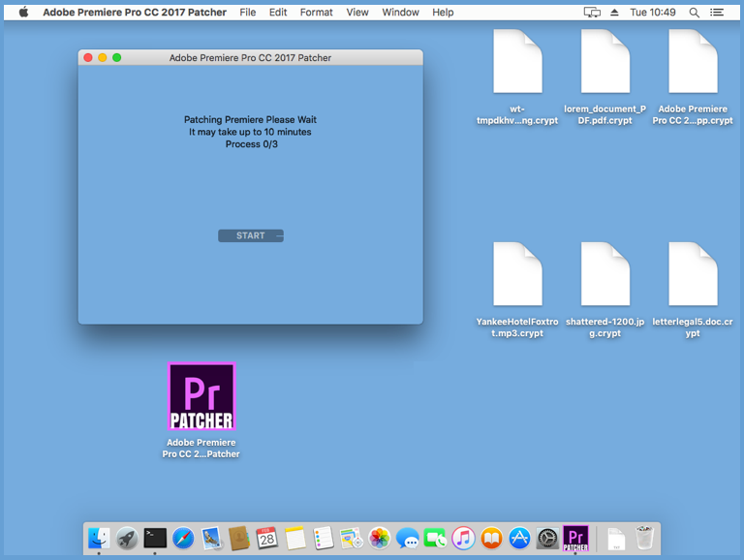Open the Window menu
This screenshot has width=744, height=560.
(x=400, y=13)
